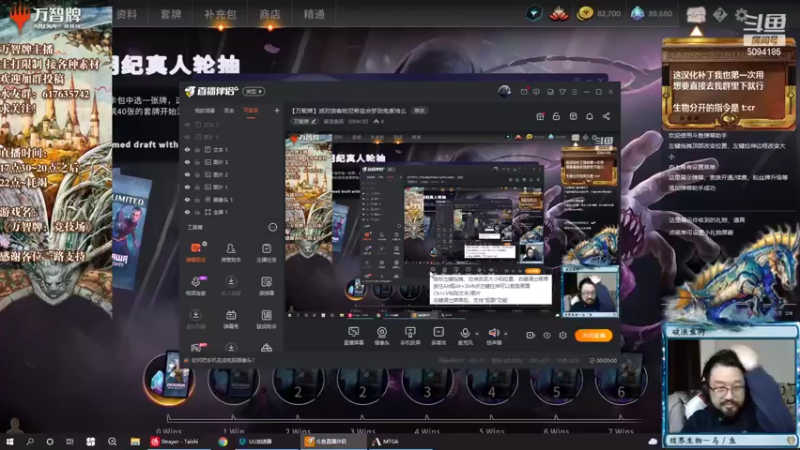This screenshot has height=450, width=800.
Task: Open user avatar in 直播伴侣 title bar
Action: pos(504,91)
